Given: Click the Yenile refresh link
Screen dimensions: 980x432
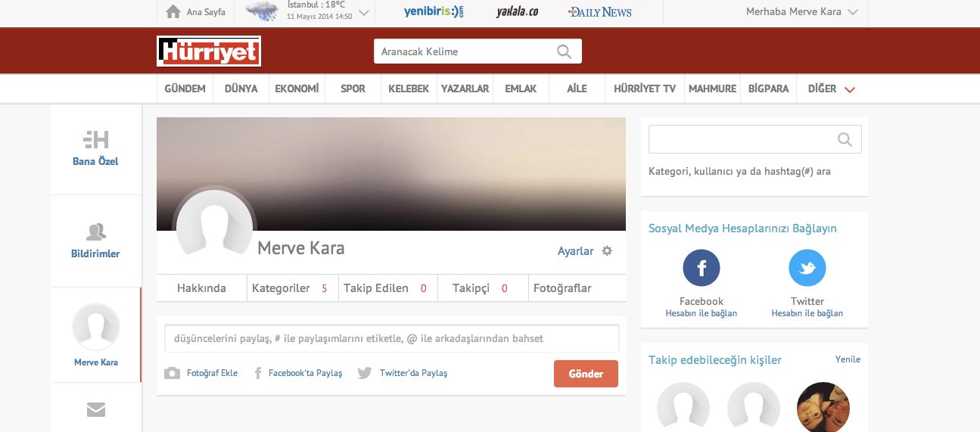Looking at the screenshot, I should click(848, 359).
